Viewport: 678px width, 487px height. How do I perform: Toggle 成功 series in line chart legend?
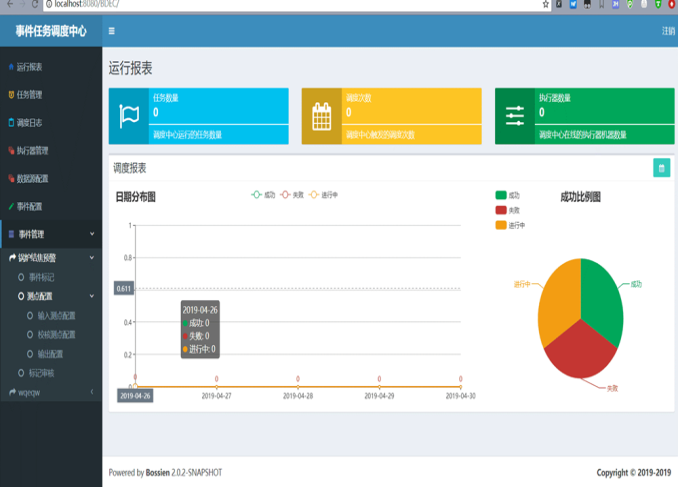click(263, 195)
